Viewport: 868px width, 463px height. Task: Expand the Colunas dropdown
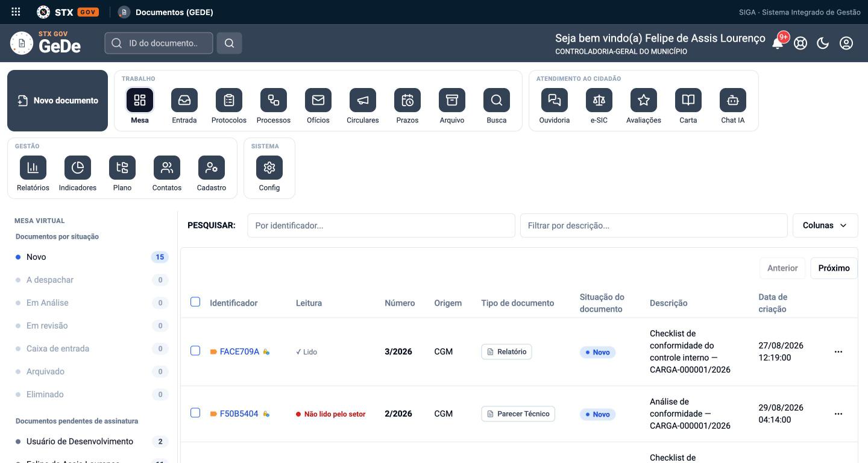(825, 225)
